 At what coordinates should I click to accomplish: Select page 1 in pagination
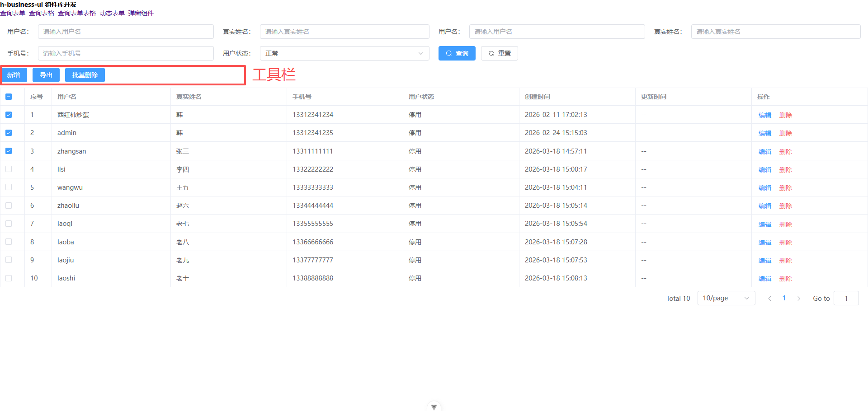784,298
